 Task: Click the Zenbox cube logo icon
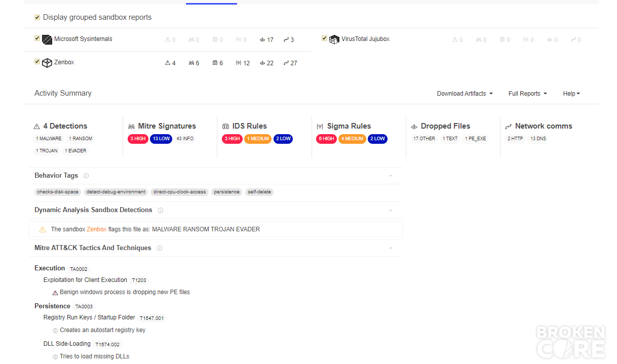(x=47, y=63)
